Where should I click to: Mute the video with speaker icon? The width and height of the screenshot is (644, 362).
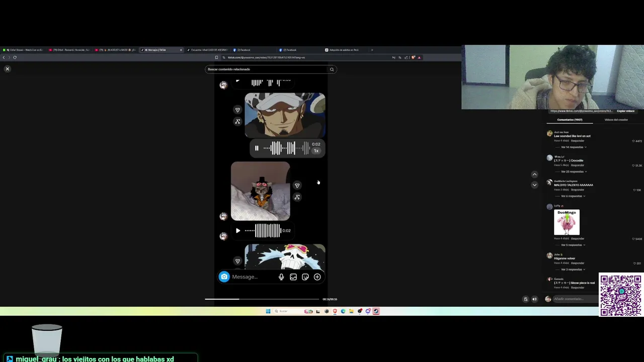(534, 299)
